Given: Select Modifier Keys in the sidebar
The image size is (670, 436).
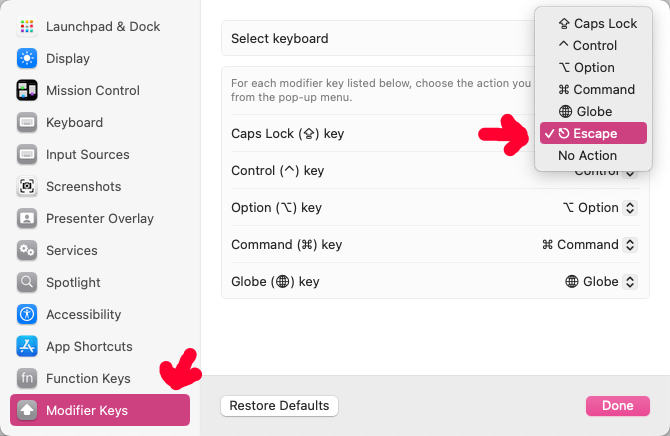Looking at the screenshot, I should [x=100, y=410].
